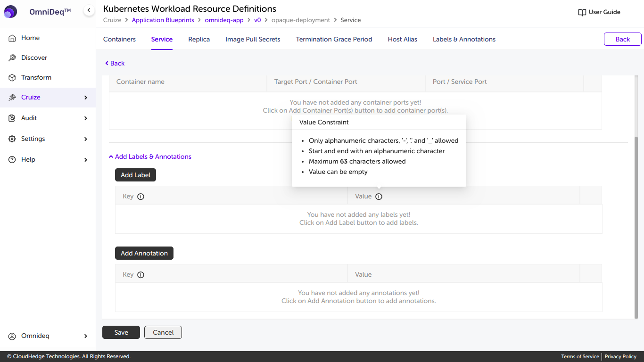Open Discover from the sidebar
The height and width of the screenshot is (362, 644).
coord(34,58)
